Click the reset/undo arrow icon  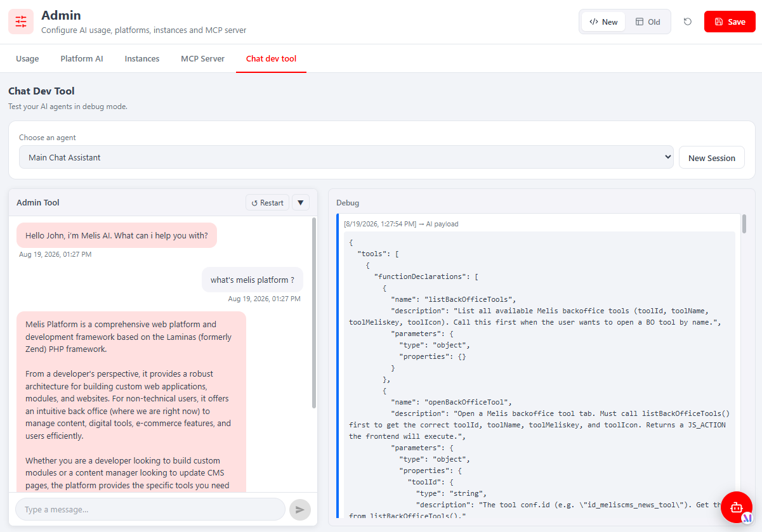(688, 22)
